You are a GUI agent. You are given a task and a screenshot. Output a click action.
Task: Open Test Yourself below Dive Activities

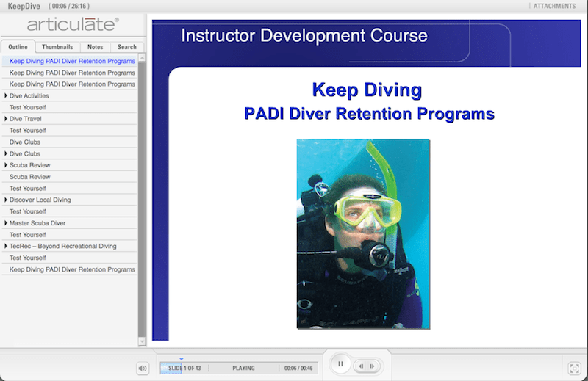[70, 107]
